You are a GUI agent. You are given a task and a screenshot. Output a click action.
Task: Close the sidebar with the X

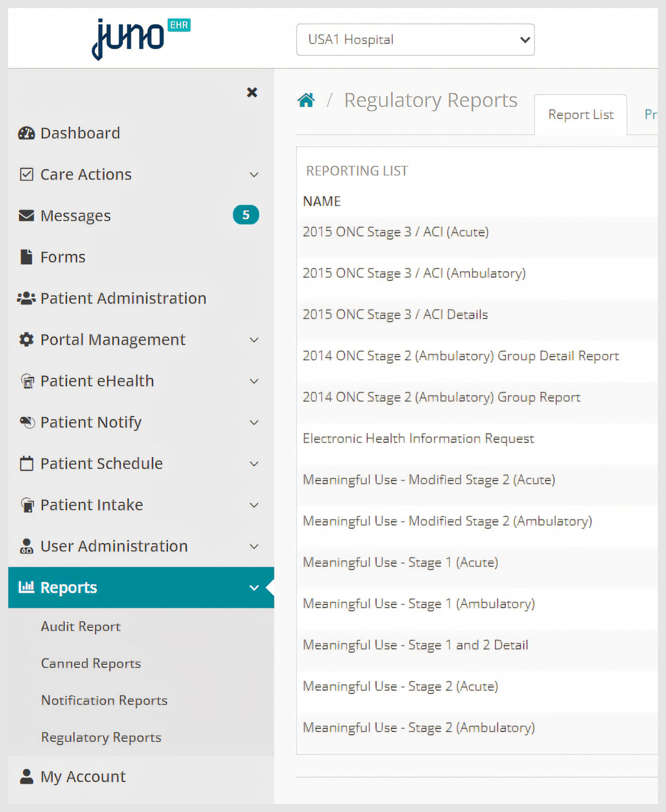[252, 92]
